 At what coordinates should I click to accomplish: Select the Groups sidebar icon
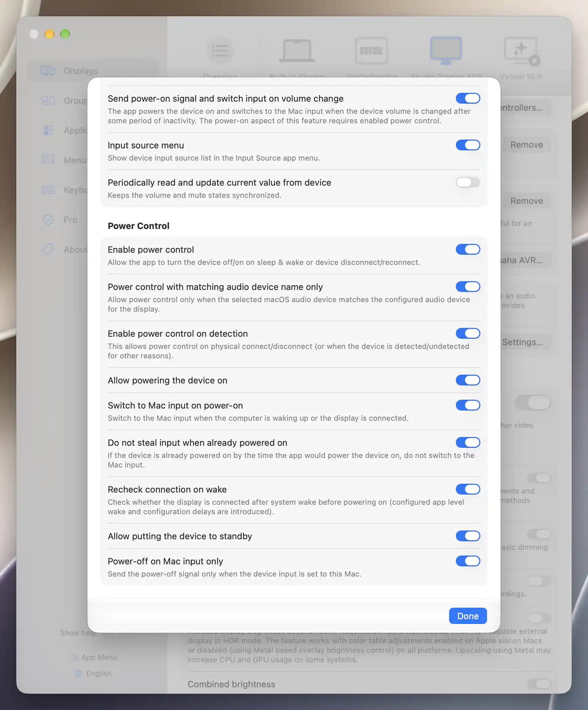[x=48, y=101]
